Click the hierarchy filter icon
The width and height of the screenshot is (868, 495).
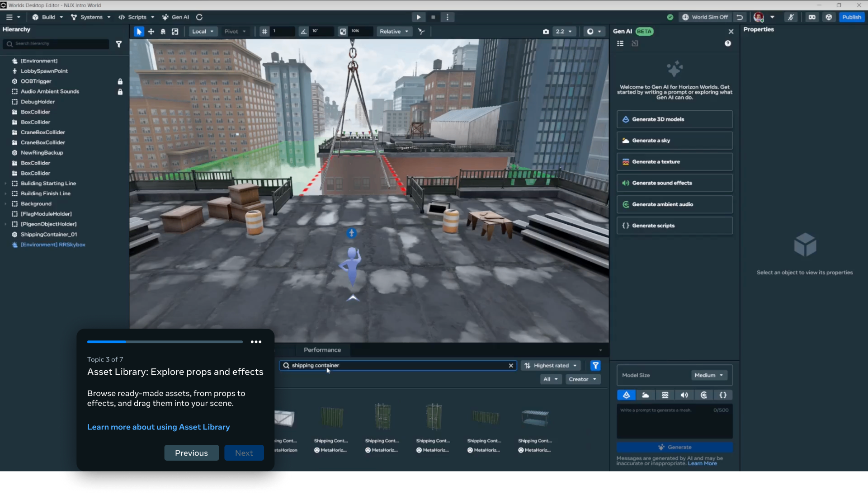[x=119, y=44]
